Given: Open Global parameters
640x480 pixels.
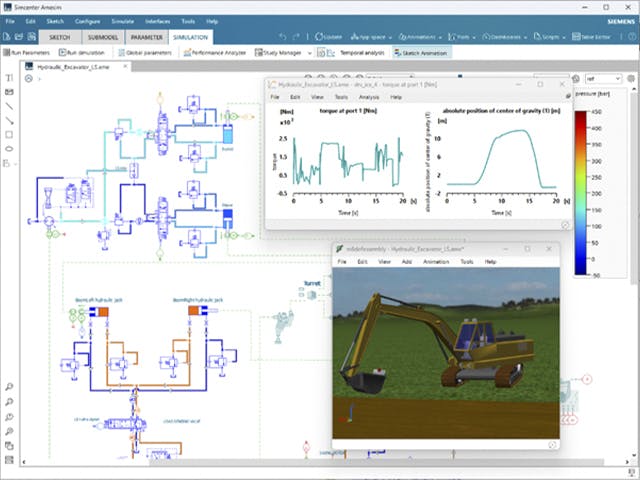Looking at the screenshot, I should coord(145,53).
